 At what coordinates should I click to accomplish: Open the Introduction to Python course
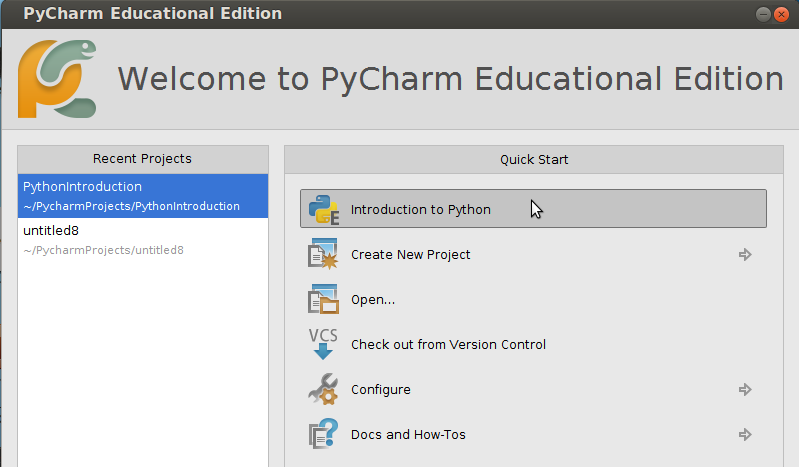tap(533, 209)
